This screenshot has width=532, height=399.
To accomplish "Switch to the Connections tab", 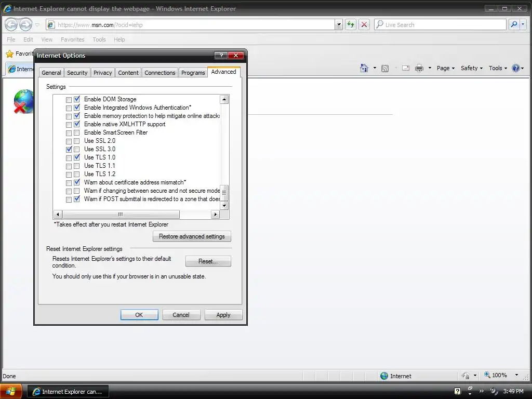I will tap(160, 73).
